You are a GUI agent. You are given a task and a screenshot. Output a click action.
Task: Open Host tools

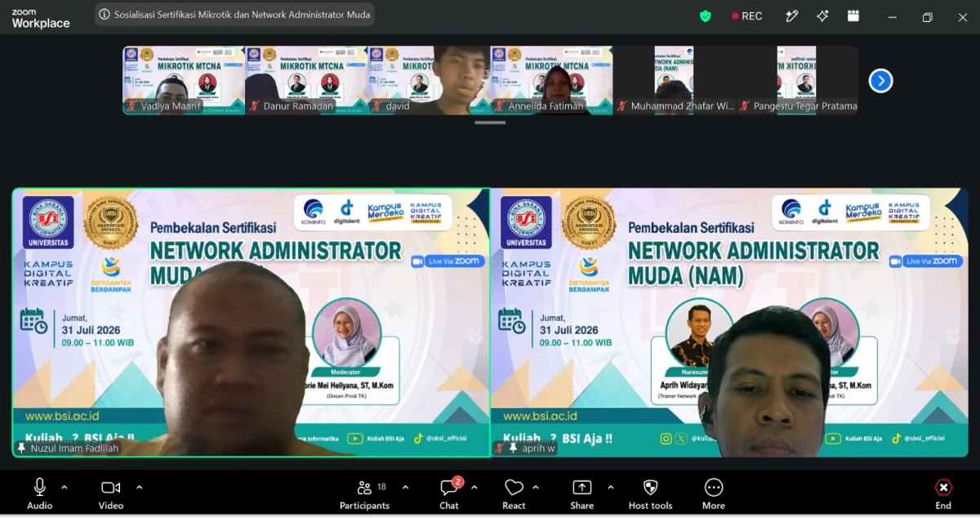[650, 494]
